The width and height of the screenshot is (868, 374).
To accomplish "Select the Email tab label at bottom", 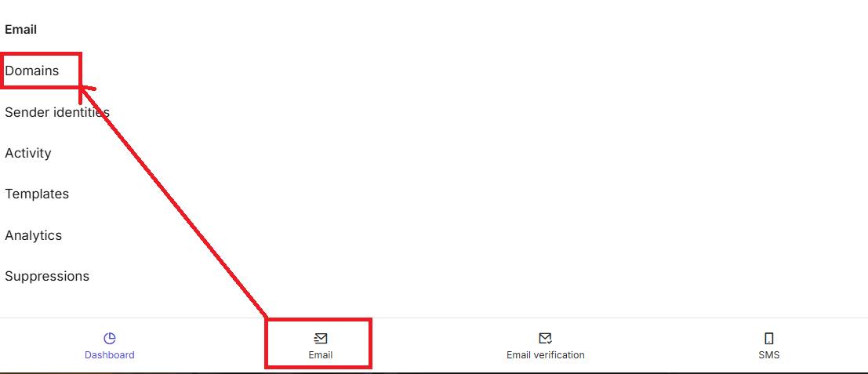I will pos(321,355).
